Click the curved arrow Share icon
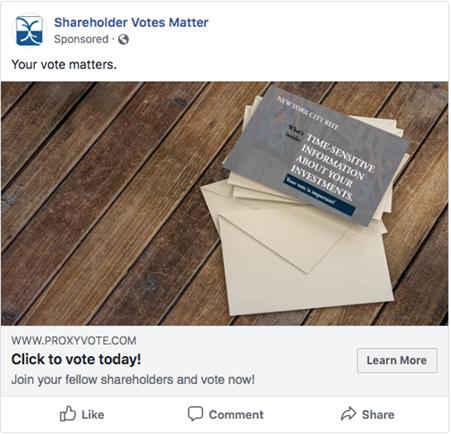 point(349,414)
